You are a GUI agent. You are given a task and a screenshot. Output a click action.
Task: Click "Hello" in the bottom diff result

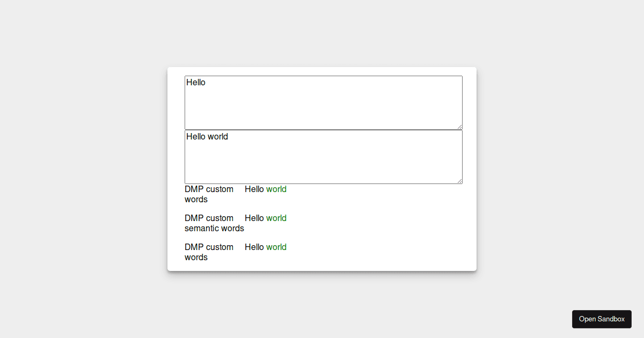click(x=254, y=247)
